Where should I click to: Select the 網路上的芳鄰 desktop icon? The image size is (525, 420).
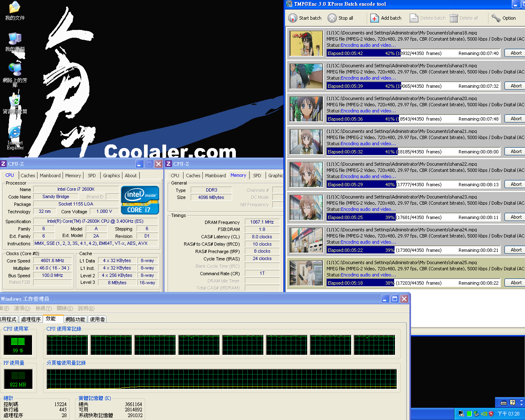click(15, 75)
